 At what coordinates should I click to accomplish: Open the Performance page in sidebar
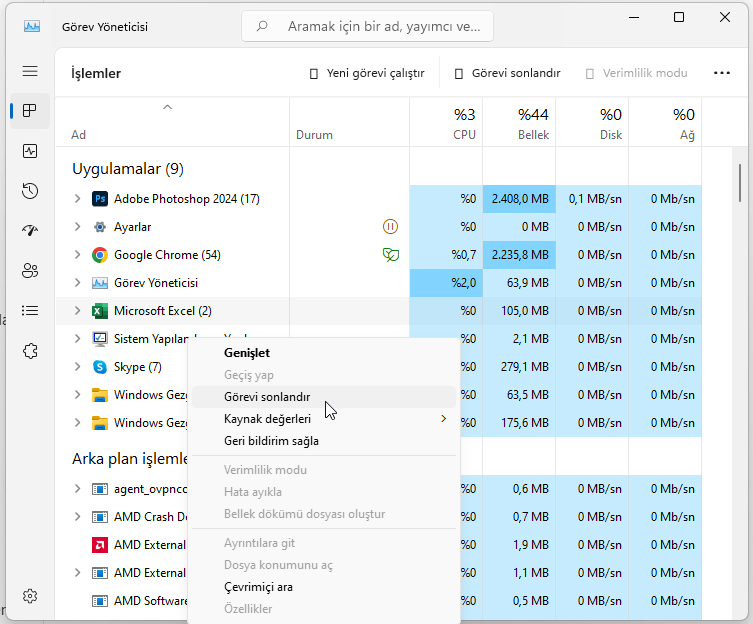pyautogui.click(x=30, y=151)
